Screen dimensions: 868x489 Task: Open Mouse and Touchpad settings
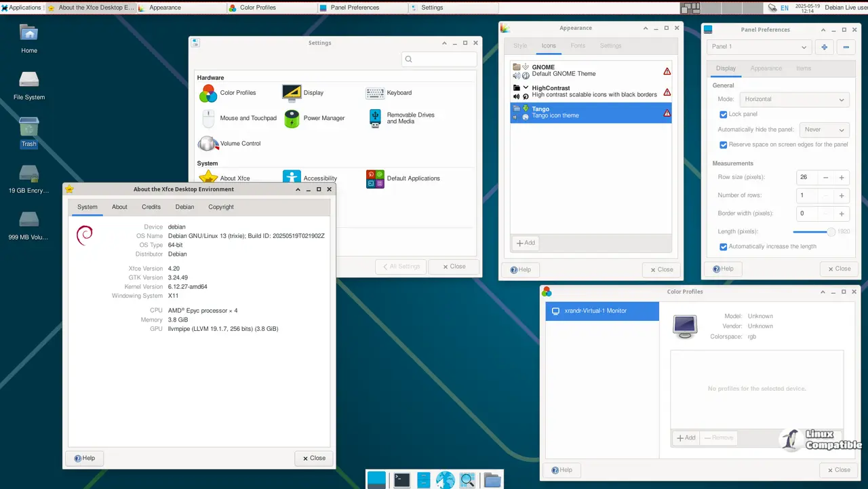point(208,118)
